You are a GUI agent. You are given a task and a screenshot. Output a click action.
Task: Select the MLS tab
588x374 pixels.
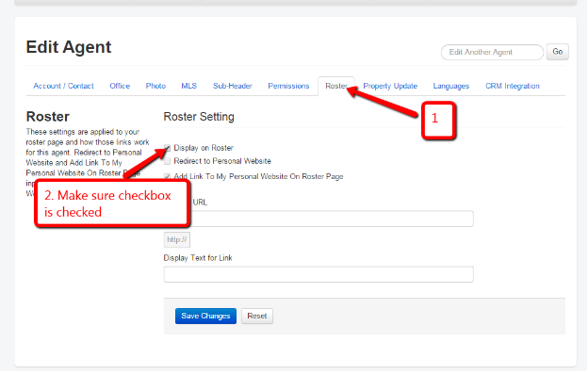pos(189,86)
